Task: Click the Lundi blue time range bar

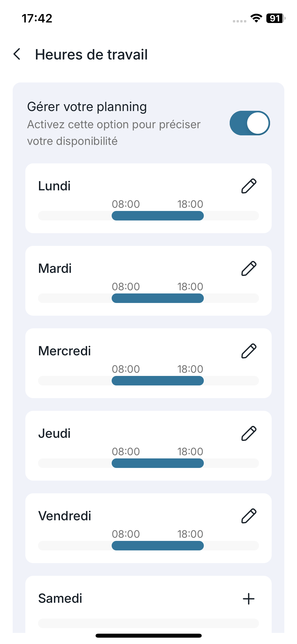Action: click(158, 216)
